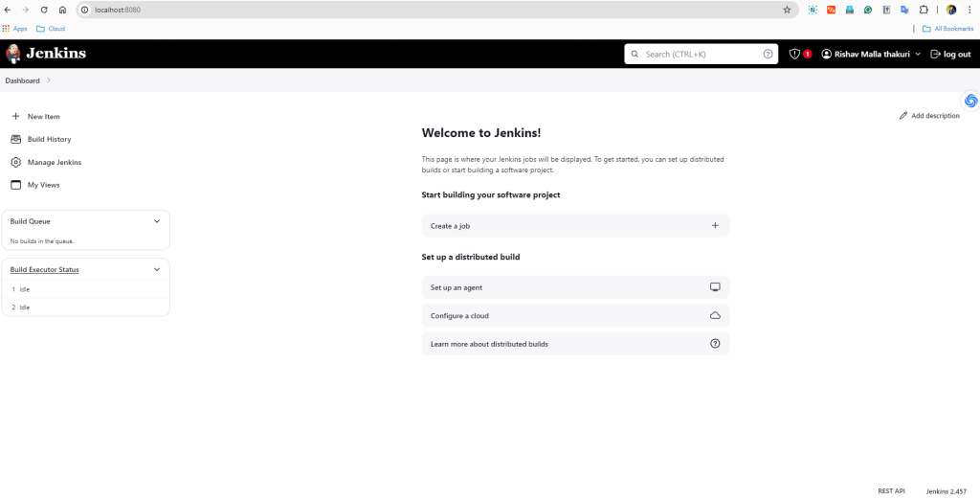Click Configure a cloud
980x500 pixels.
(575, 315)
